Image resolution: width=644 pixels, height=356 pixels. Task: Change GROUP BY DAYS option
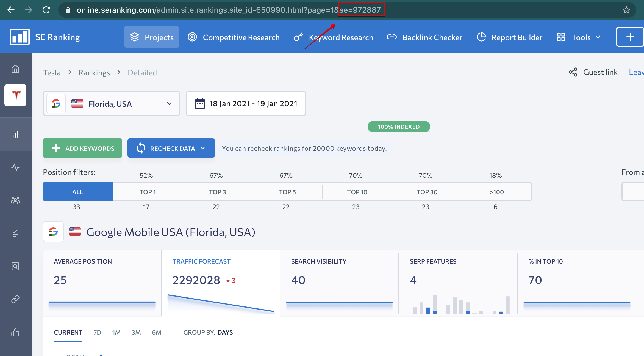click(225, 332)
